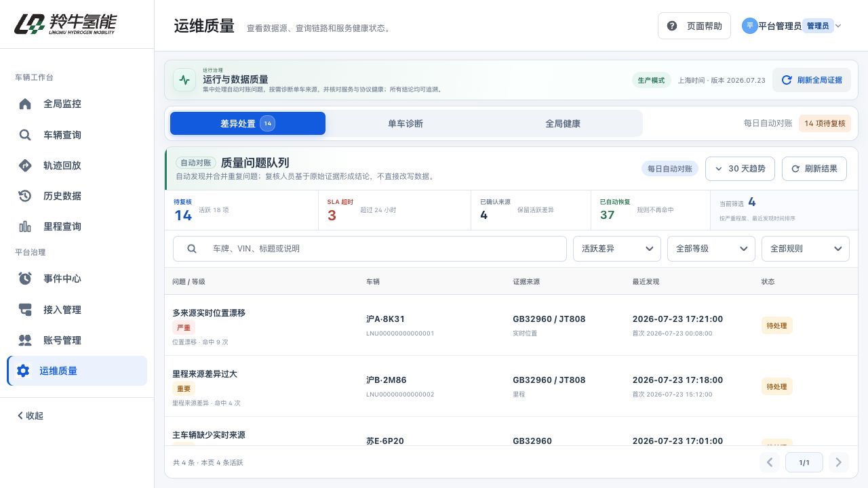Image resolution: width=868 pixels, height=488 pixels.
Task: Focus the 车牌、VIN search field
Action: pyautogui.click(x=370, y=249)
